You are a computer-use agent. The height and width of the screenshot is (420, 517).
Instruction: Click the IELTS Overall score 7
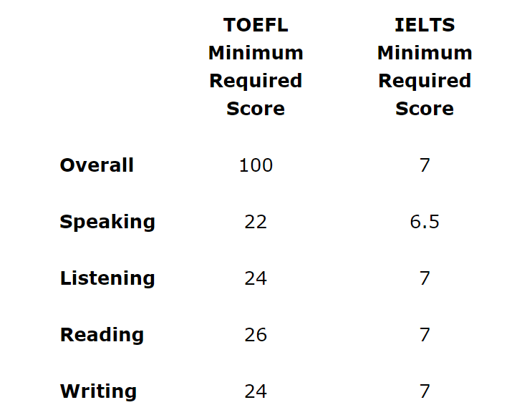pos(425,165)
